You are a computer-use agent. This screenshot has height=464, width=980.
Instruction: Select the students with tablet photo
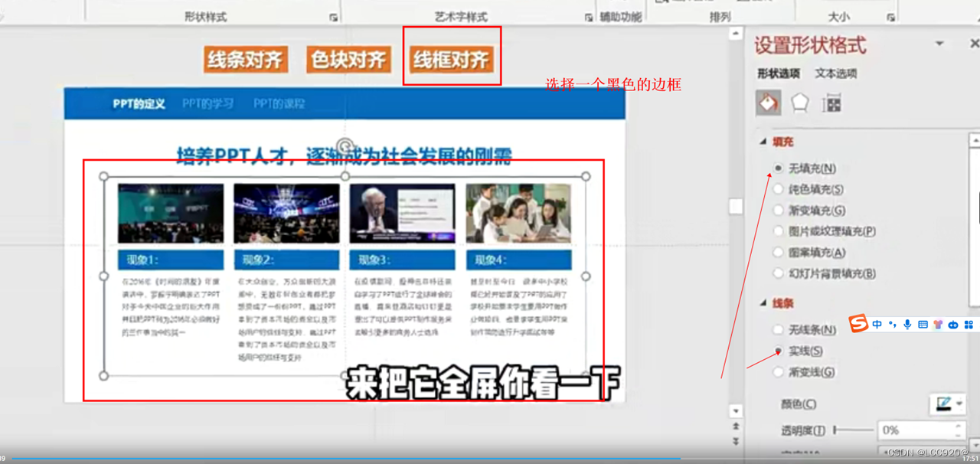click(518, 213)
